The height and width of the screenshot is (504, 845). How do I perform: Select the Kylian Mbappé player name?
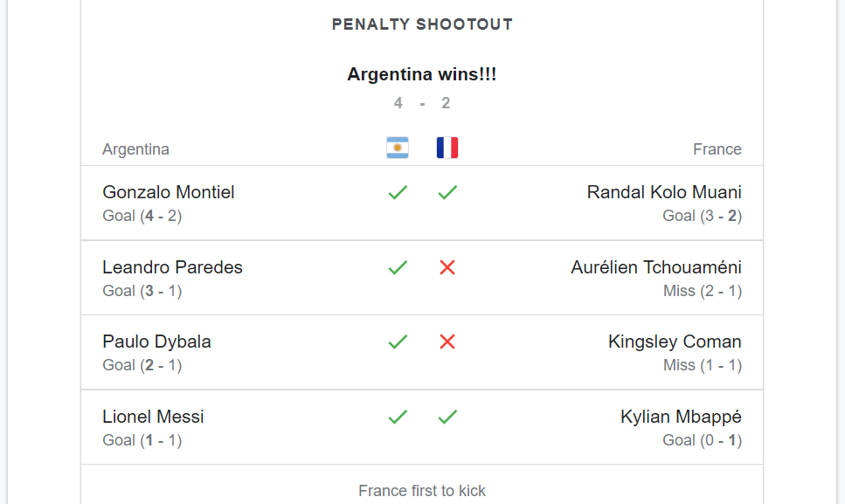[x=681, y=417]
